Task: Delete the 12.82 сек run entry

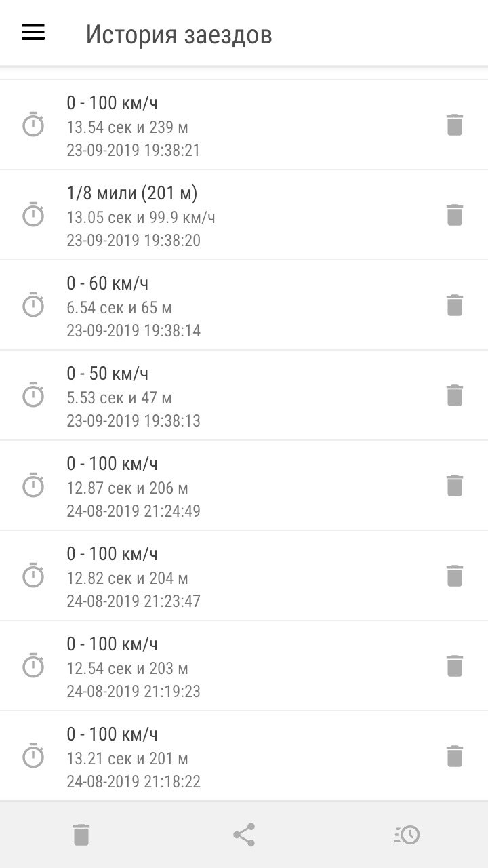Action: 454,576
